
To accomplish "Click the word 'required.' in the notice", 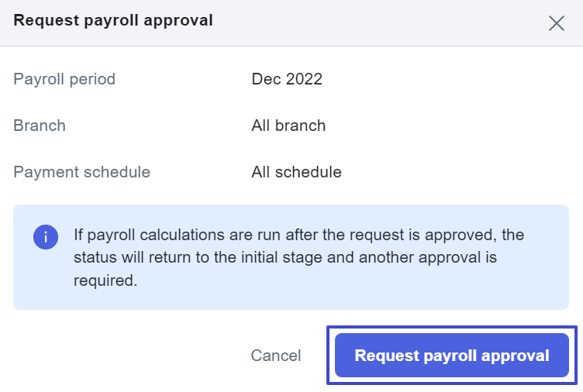I will click(x=105, y=280).
